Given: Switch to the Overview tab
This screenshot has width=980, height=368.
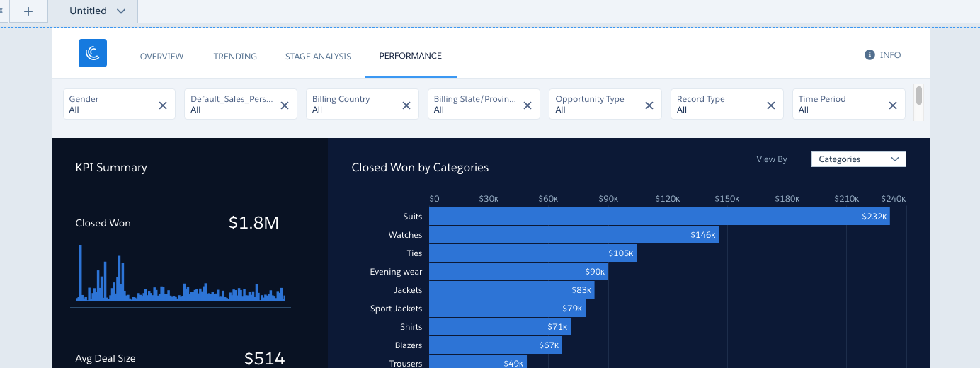Looking at the screenshot, I should pyautogui.click(x=161, y=57).
